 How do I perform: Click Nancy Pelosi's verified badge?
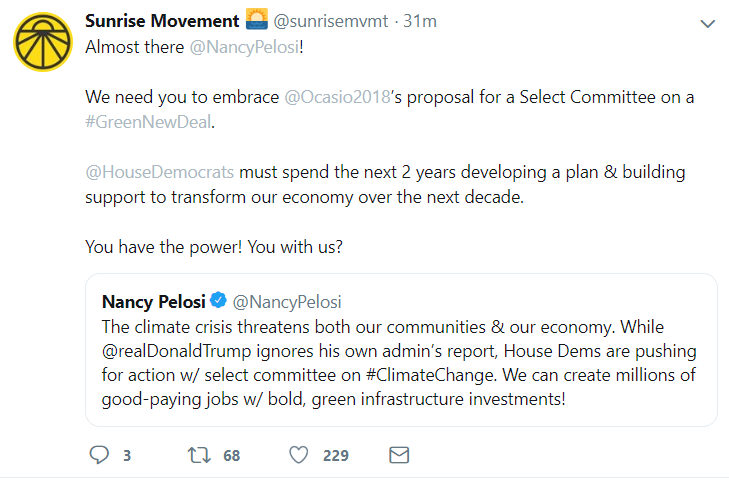tap(217, 301)
